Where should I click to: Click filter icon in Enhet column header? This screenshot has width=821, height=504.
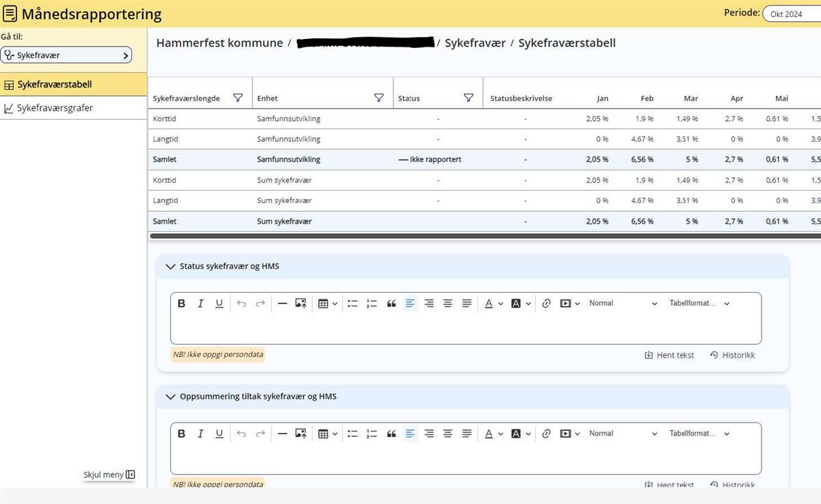[x=379, y=98]
